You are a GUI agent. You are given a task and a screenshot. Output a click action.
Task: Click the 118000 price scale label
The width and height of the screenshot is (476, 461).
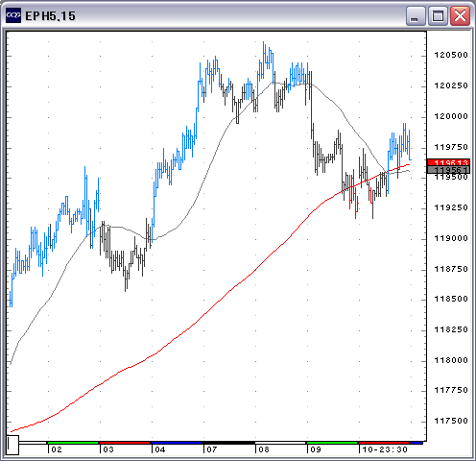click(451, 360)
